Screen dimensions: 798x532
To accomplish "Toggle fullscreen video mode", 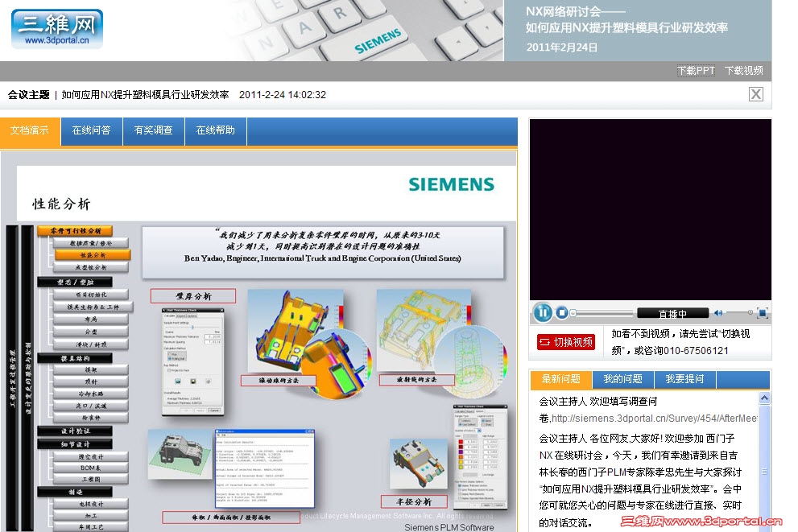I will click(763, 313).
